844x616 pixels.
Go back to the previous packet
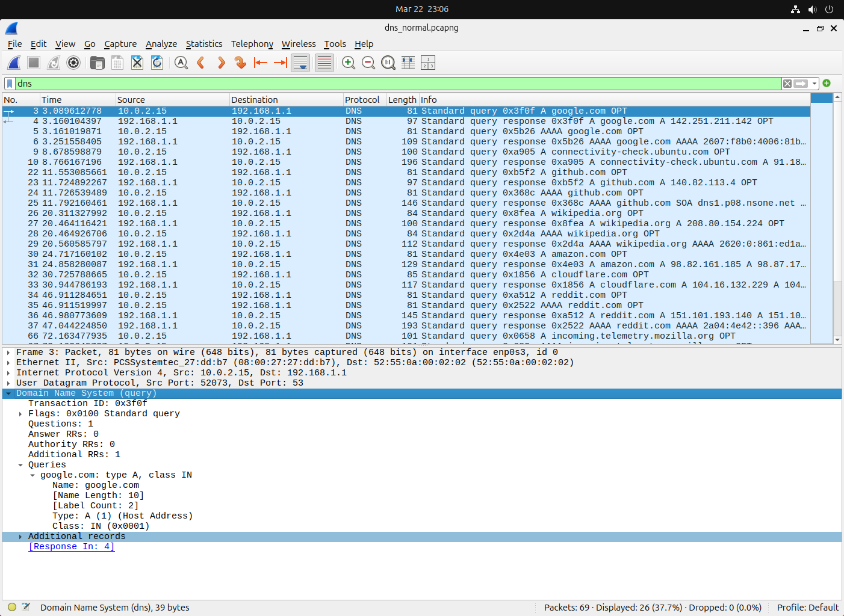click(x=201, y=63)
